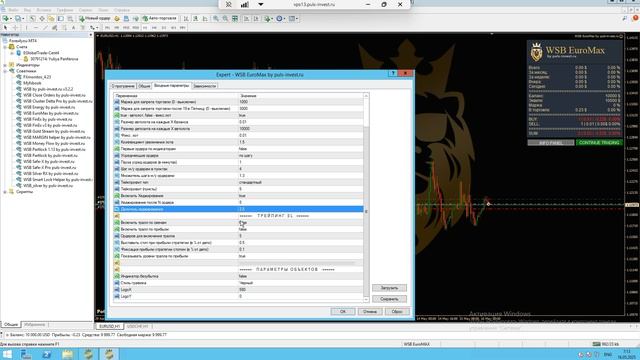Switch chart to Candlesticks icon
This screenshot has width=640, height=360.
196,18
